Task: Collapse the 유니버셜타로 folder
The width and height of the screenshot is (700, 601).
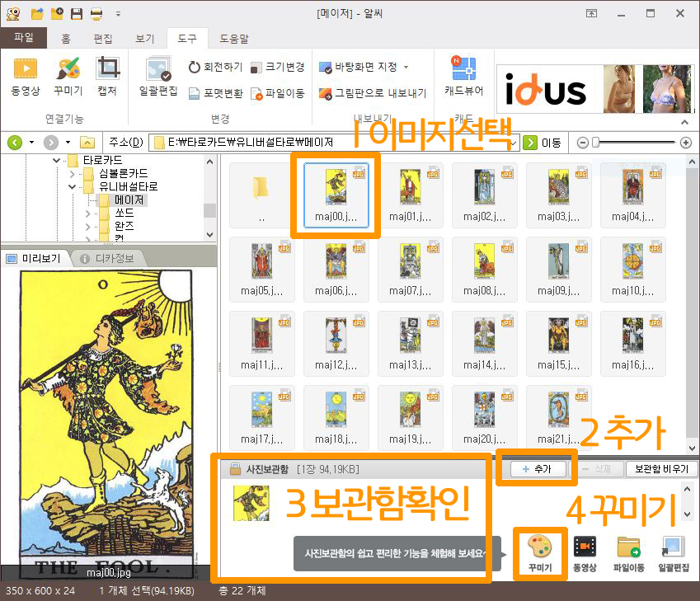Action: [72, 186]
